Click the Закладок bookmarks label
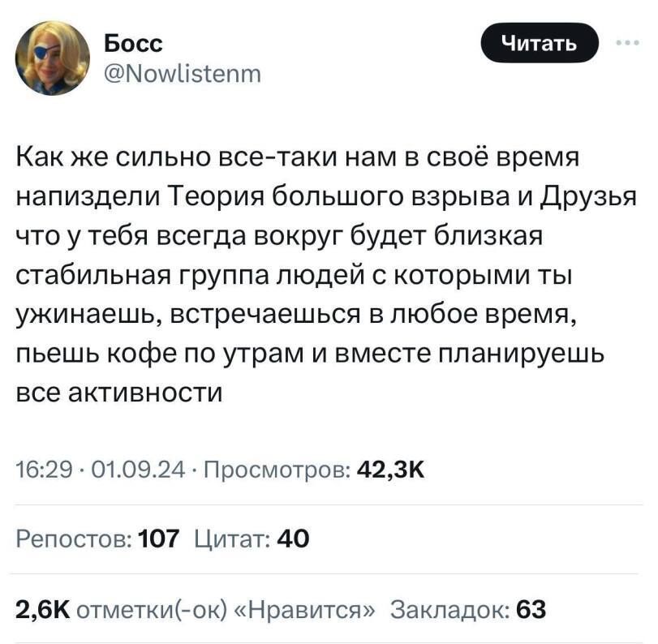 point(449,608)
